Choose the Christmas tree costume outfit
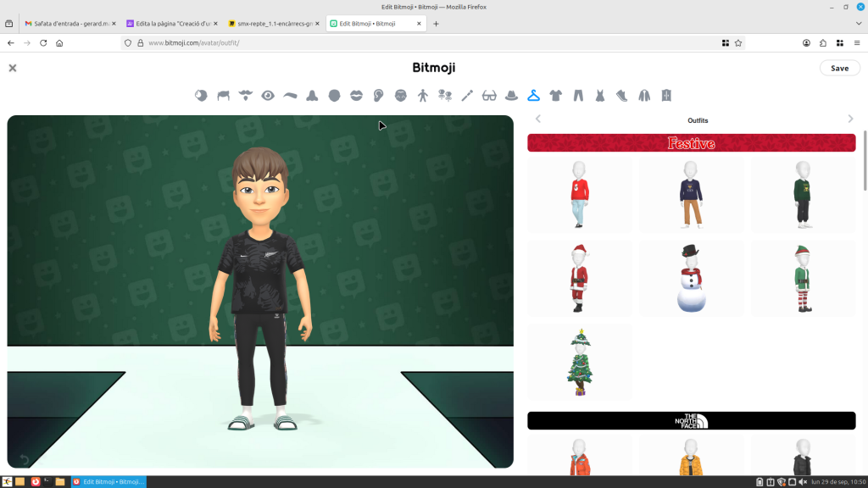This screenshot has width=868, height=488. point(580,362)
